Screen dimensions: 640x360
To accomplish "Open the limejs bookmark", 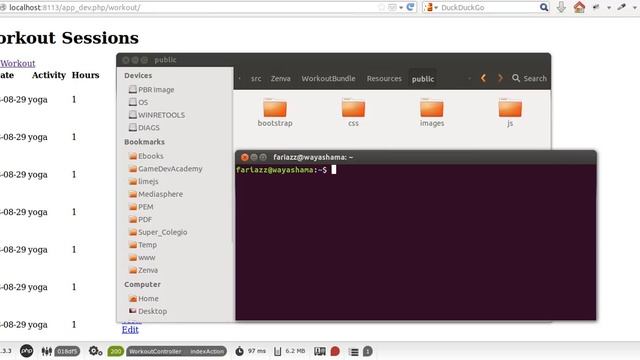I will click(143, 181).
